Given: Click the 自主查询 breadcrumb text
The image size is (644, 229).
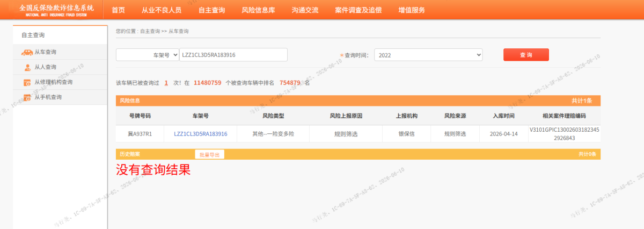Looking at the screenshot, I should pyautogui.click(x=150, y=32).
